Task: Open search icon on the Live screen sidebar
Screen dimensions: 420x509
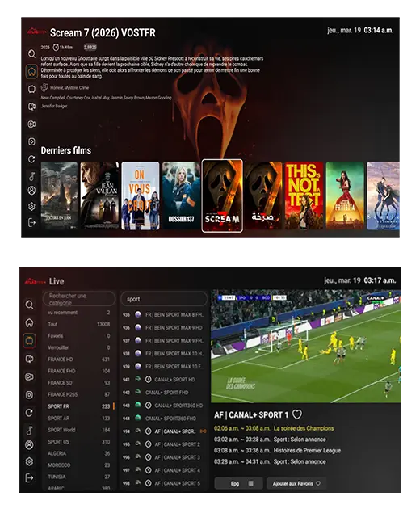Action: click(x=29, y=305)
